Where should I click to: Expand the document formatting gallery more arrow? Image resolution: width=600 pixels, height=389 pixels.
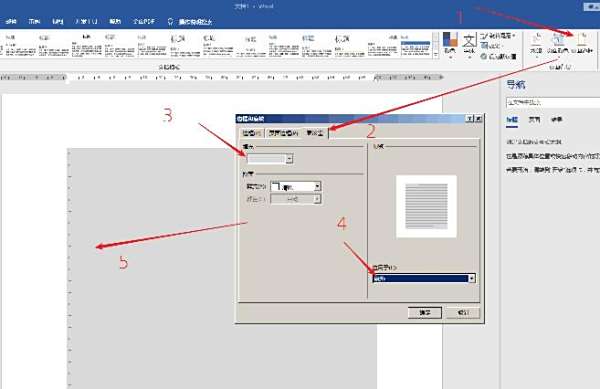(435, 55)
